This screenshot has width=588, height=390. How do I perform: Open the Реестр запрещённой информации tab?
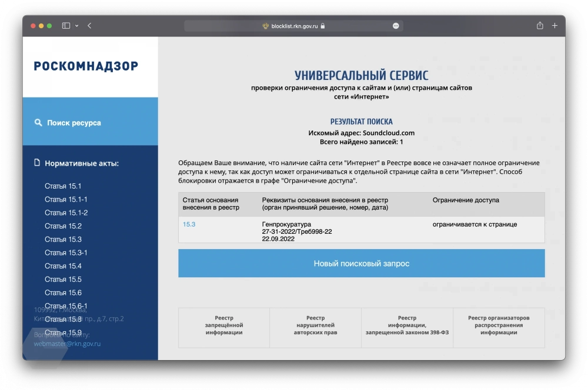224,325
